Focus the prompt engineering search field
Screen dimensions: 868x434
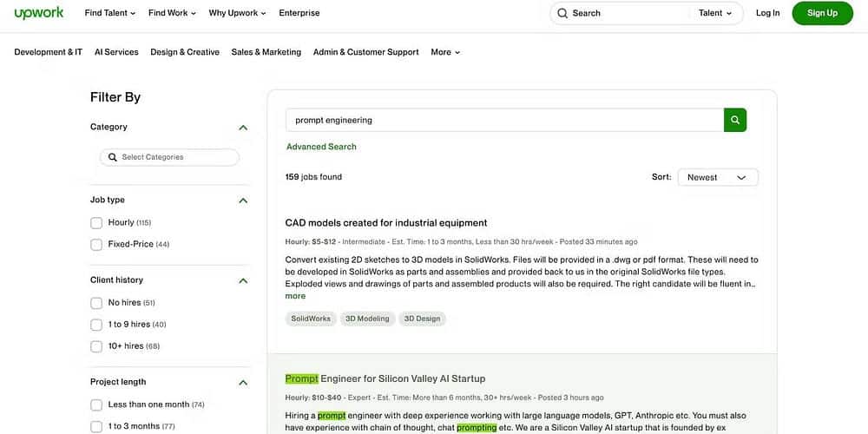click(504, 120)
